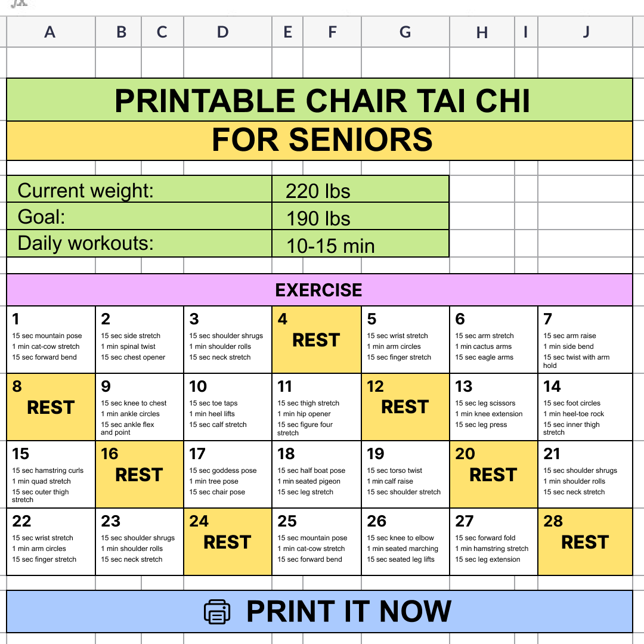Select the PRINTABLE CHAIR TAI CHI title cell
This screenshot has height=644, width=644.
tap(320, 100)
